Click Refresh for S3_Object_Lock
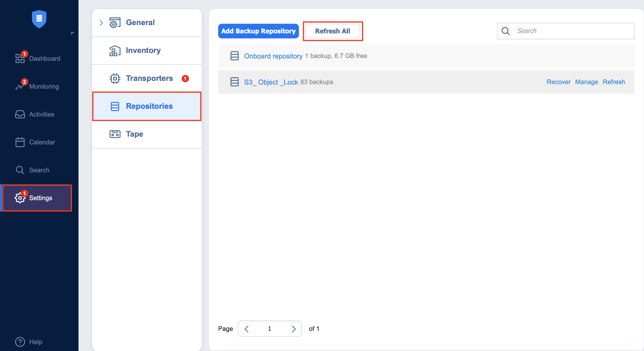The height and width of the screenshot is (351, 644). [x=614, y=82]
